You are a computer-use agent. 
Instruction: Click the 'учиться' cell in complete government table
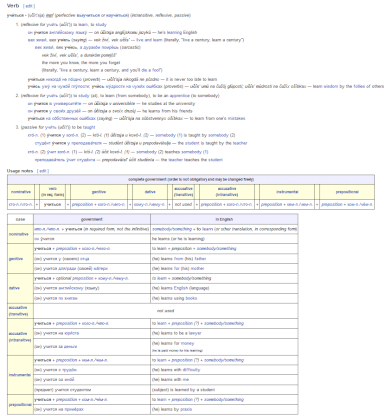pyautogui.click(x=52, y=204)
